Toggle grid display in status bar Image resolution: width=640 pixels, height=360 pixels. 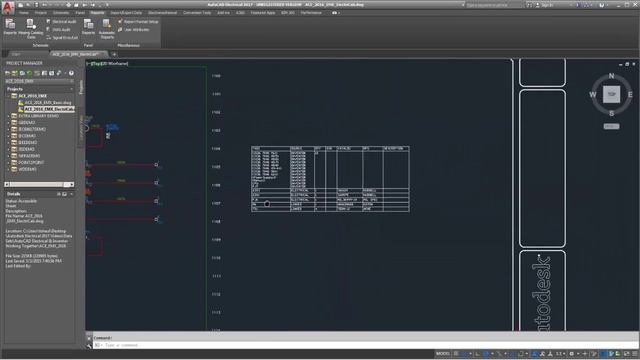pyautogui.click(x=456, y=354)
